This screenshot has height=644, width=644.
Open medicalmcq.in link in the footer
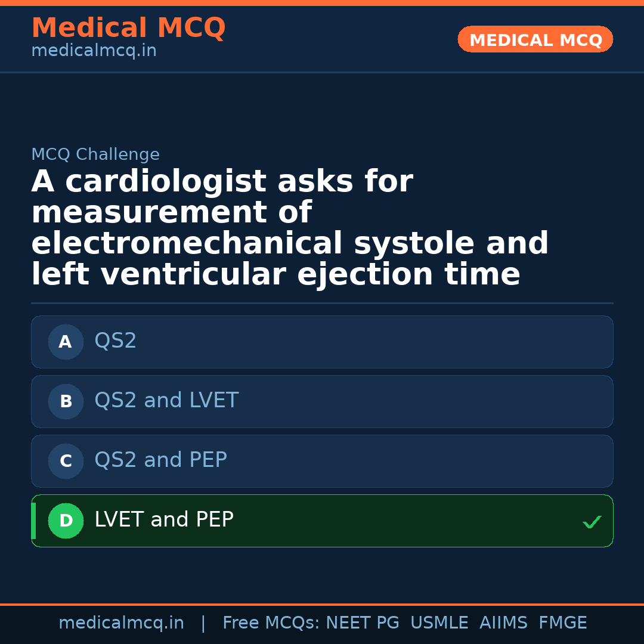[121, 623]
